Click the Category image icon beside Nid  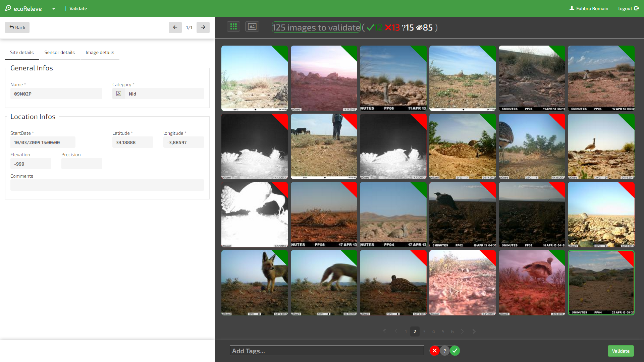tap(118, 94)
